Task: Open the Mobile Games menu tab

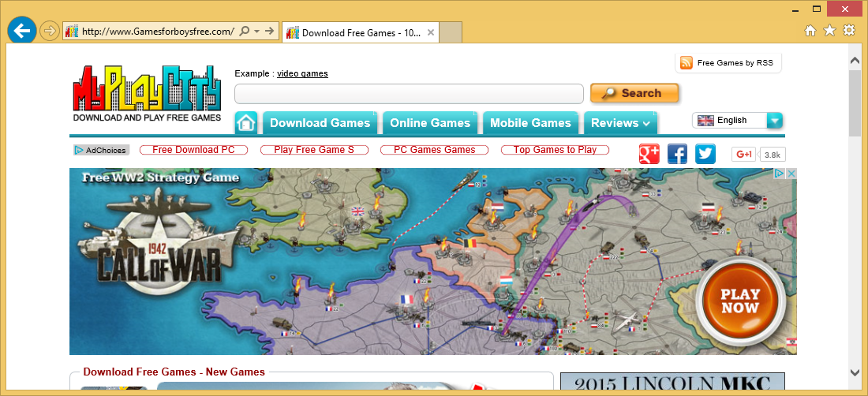Action: point(530,123)
